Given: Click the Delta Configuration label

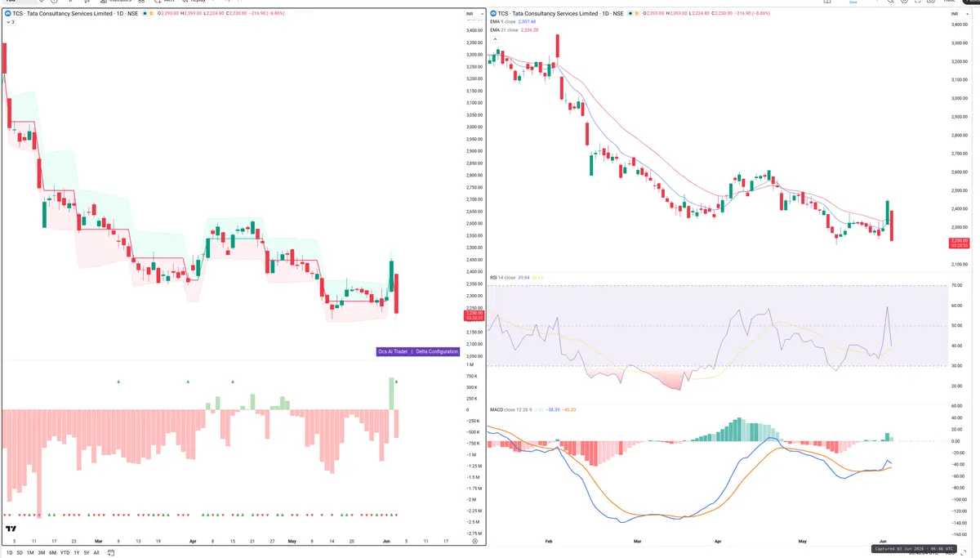Looking at the screenshot, I should (x=437, y=351).
